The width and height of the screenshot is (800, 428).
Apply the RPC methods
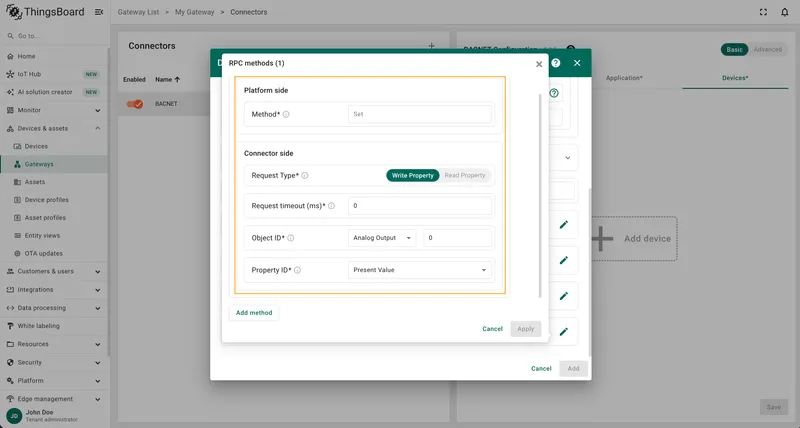[x=526, y=329]
